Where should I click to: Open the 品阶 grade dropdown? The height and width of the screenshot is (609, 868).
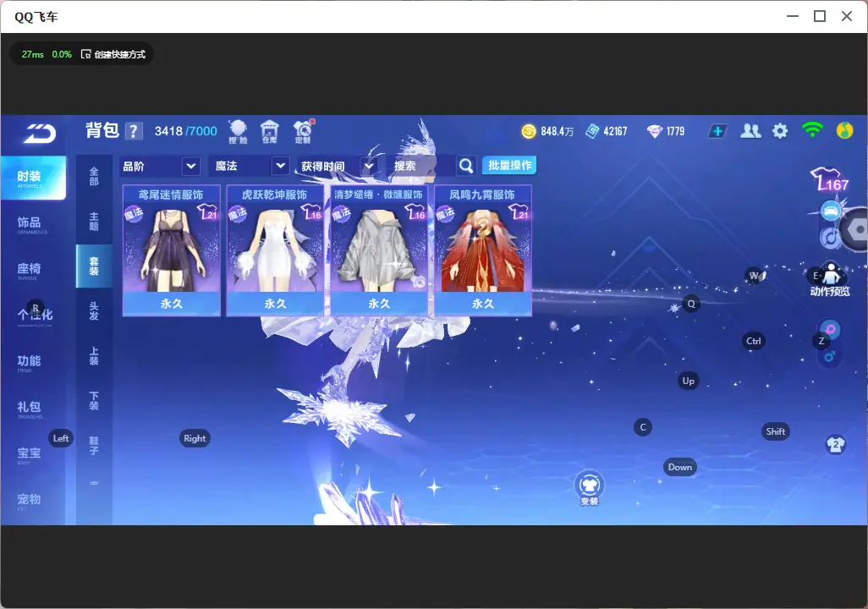click(x=159, y=166)
